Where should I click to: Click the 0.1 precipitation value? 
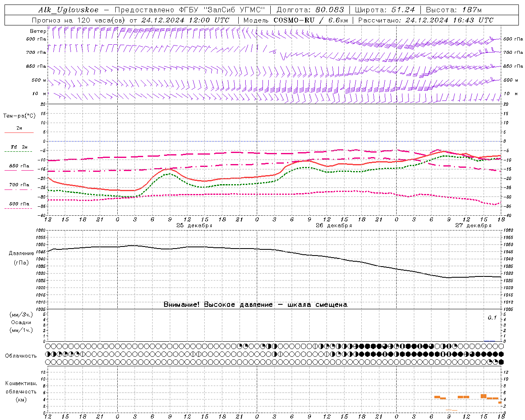point(492,317)
